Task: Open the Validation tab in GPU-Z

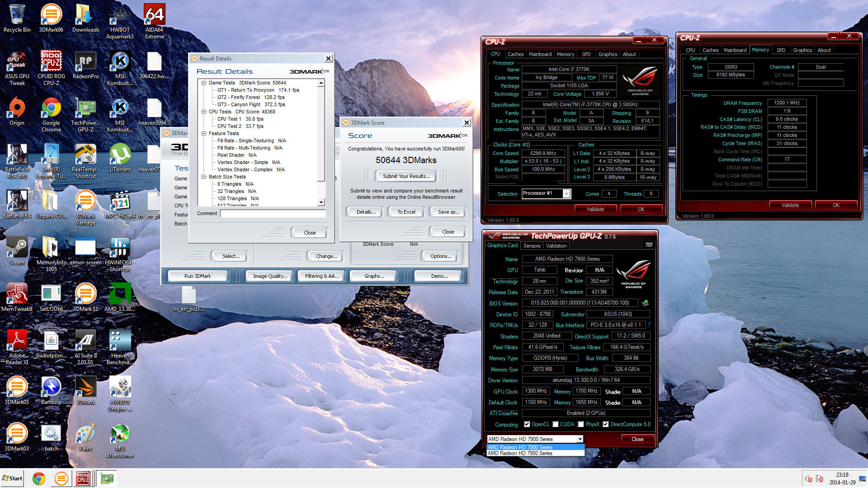Action: [556, 246]
